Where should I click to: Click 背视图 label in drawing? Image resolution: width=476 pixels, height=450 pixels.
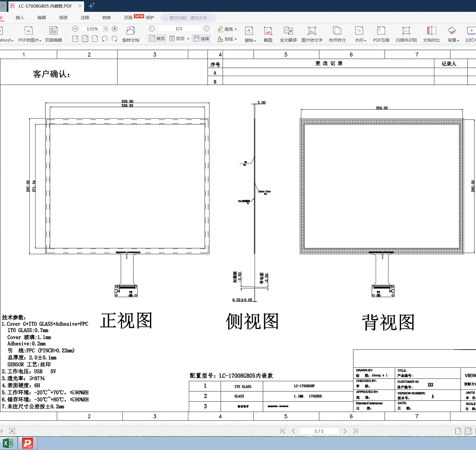(388, 322)
